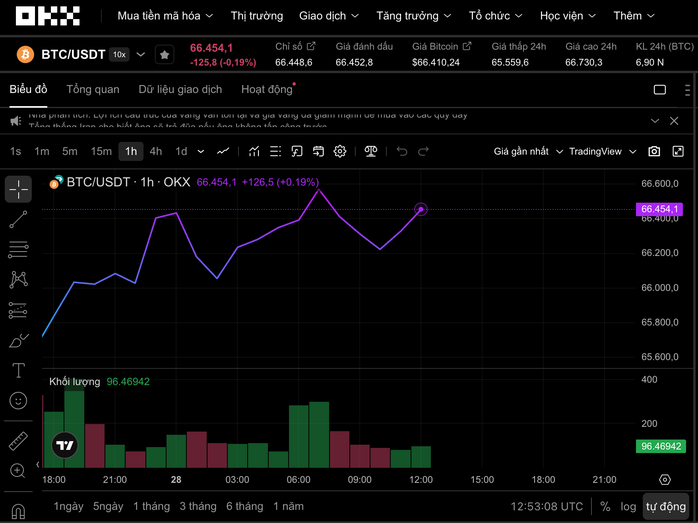The image size is (698, 523).
Task: Select the ruler measure tool
Action: (18, 441)
